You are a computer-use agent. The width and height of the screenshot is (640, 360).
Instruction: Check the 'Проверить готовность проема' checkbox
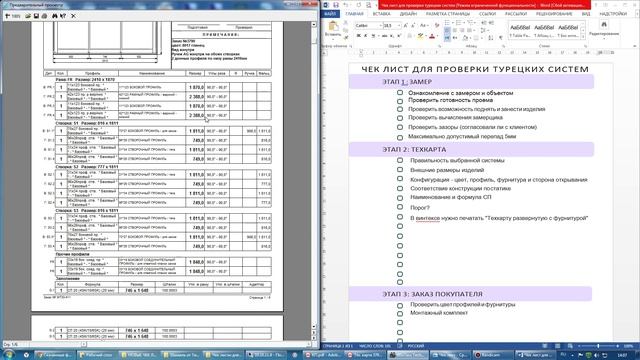400,100
